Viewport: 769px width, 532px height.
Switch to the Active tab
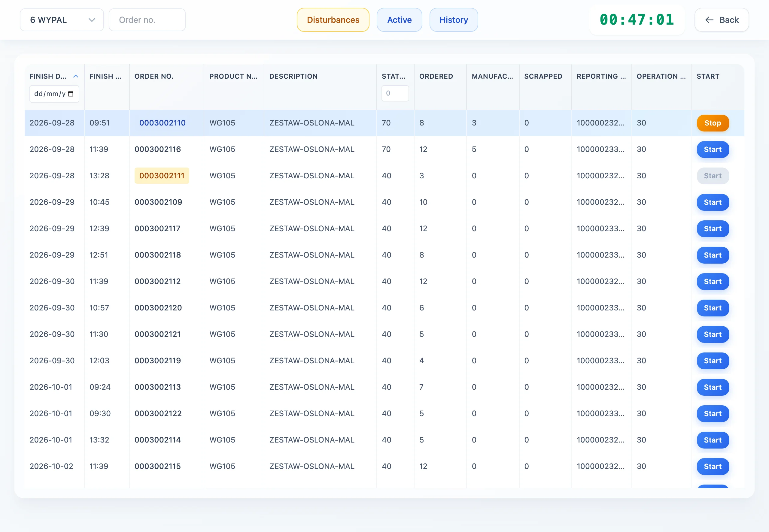[x=399, y=20]
